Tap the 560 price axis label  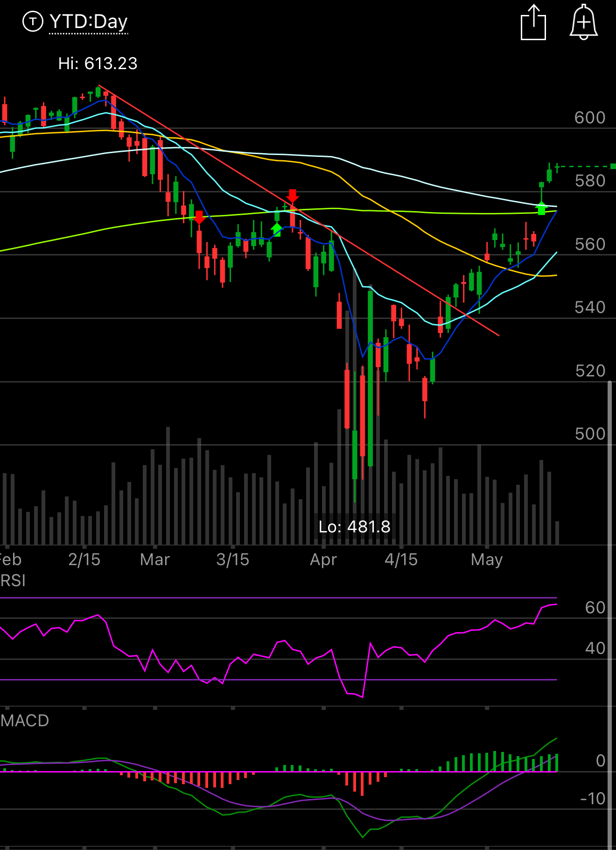tap(590, 244)
